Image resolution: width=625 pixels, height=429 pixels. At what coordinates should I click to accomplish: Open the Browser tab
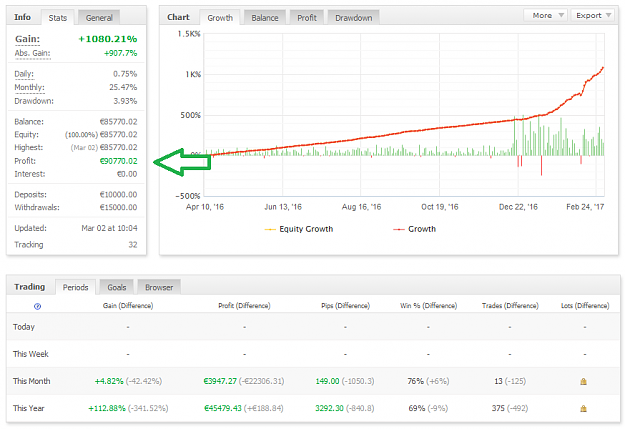pos(159,287)
